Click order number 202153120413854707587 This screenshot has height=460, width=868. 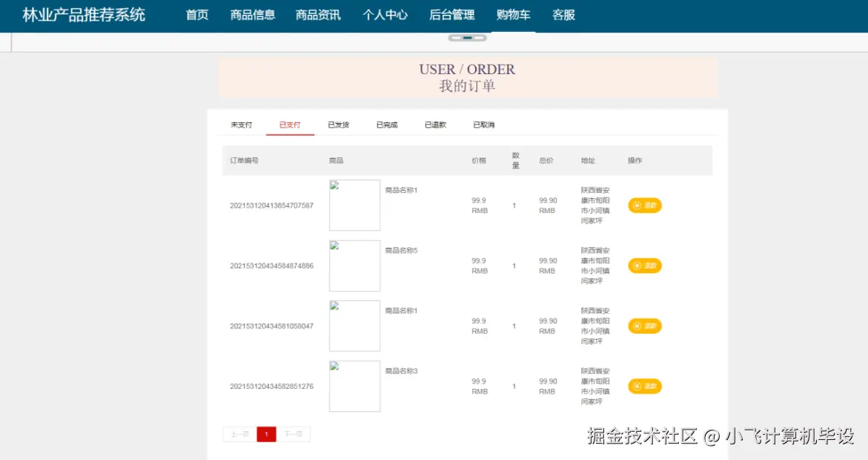(272, 206)
